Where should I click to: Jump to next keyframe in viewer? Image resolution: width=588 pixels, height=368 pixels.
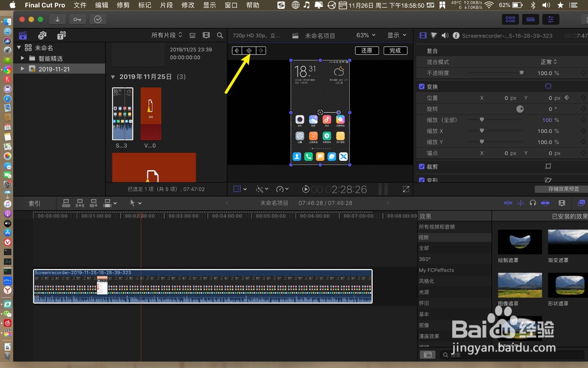pos(261,50)
